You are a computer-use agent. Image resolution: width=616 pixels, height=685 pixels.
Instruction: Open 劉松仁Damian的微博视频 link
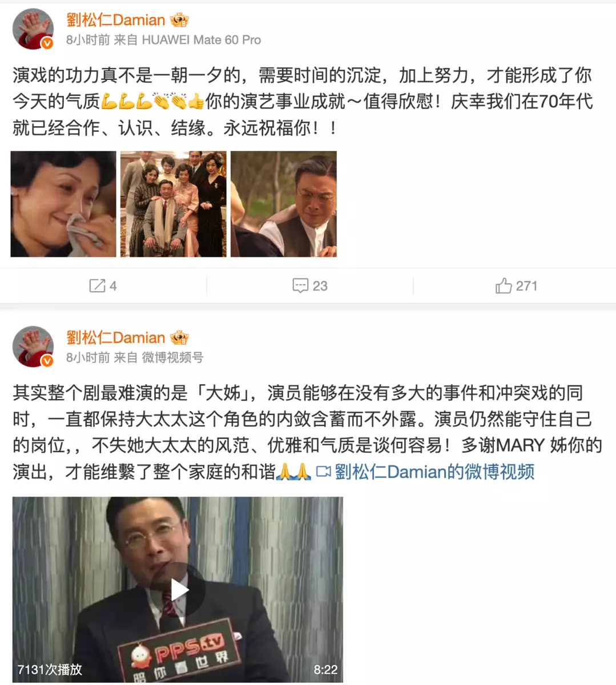pos(434,472)
